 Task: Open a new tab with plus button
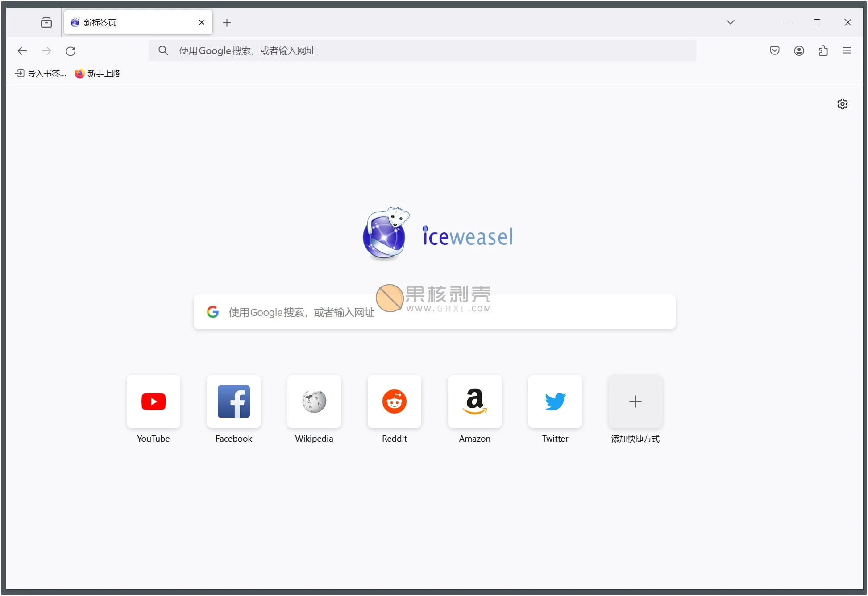[x=227, y=23]
